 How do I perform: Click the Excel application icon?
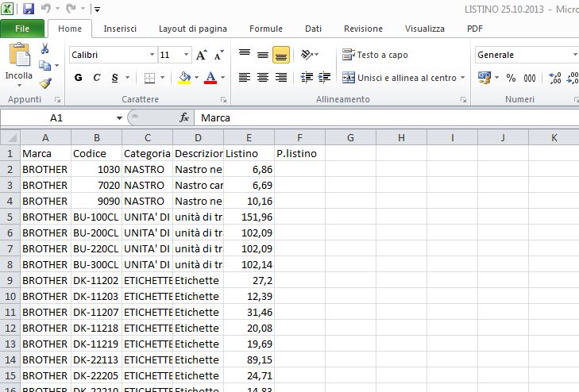coord(7,9)
